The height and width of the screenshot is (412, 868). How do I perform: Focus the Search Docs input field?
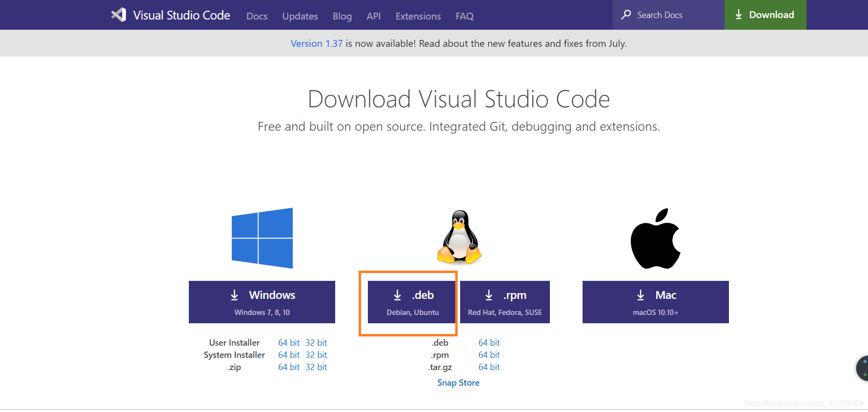pos(668,15)
